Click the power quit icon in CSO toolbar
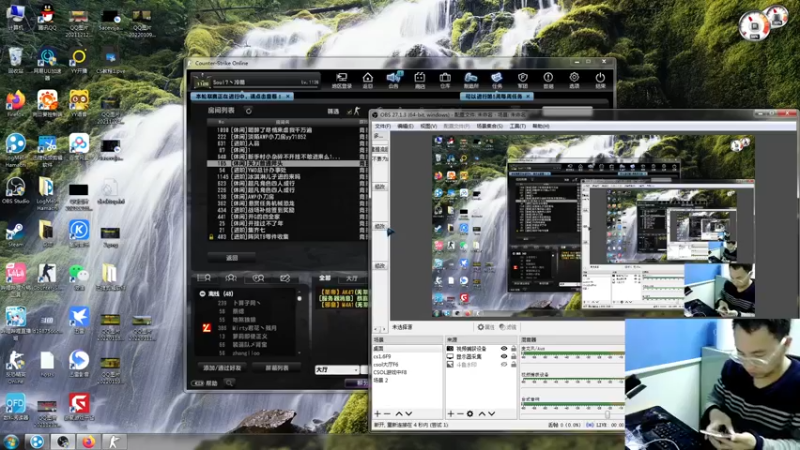This screenshot has width=800, height=450. (600, 80)
